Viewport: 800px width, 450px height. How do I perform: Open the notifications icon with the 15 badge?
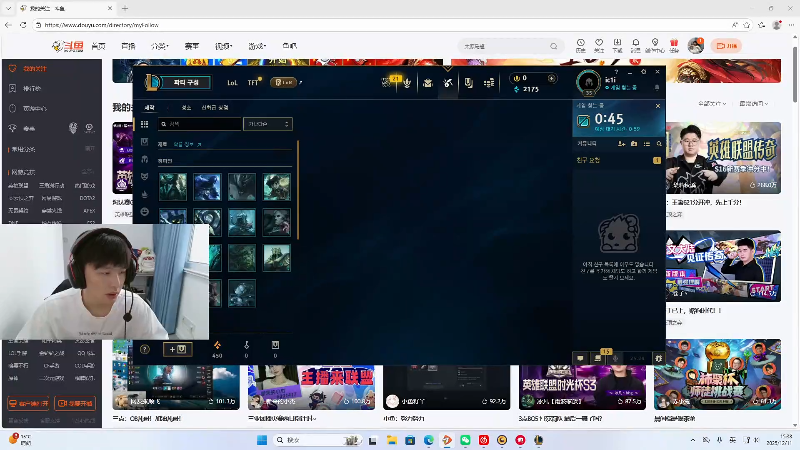tap(598, 357)
